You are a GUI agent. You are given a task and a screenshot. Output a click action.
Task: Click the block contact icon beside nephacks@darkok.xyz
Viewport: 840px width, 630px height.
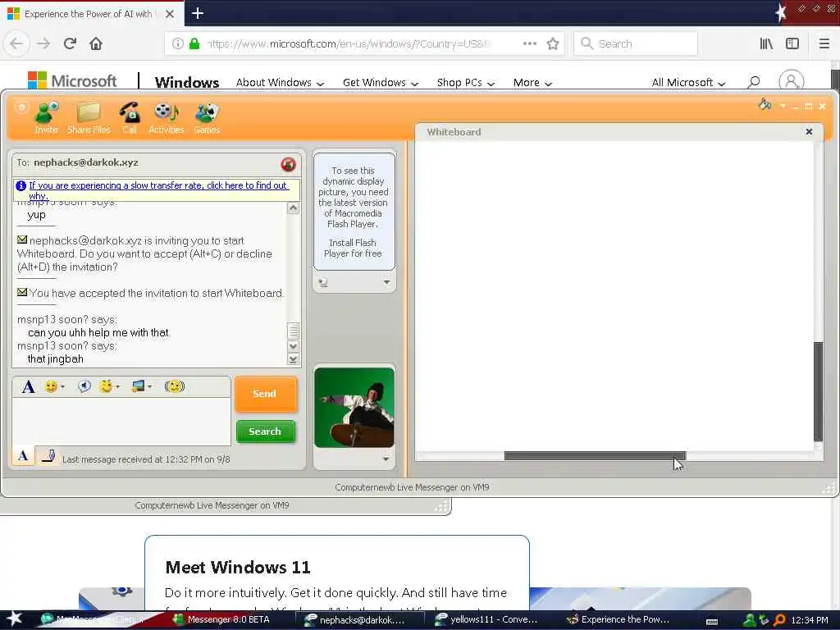click(x=288, y=164)
